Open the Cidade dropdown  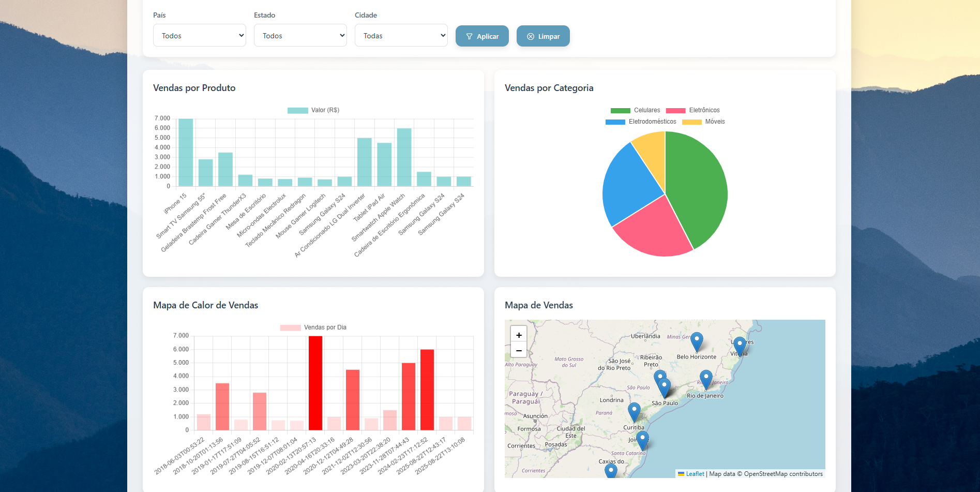click(x=401, y=36)
